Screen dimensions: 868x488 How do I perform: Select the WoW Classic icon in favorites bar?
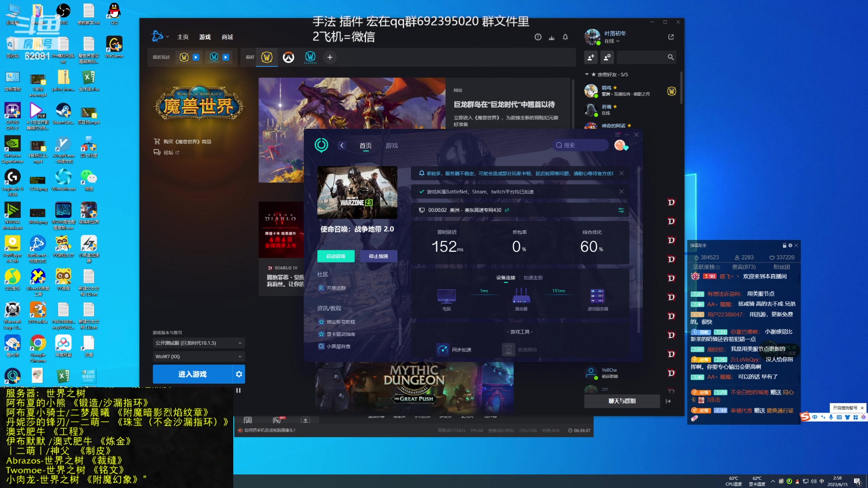pos(310,57)
